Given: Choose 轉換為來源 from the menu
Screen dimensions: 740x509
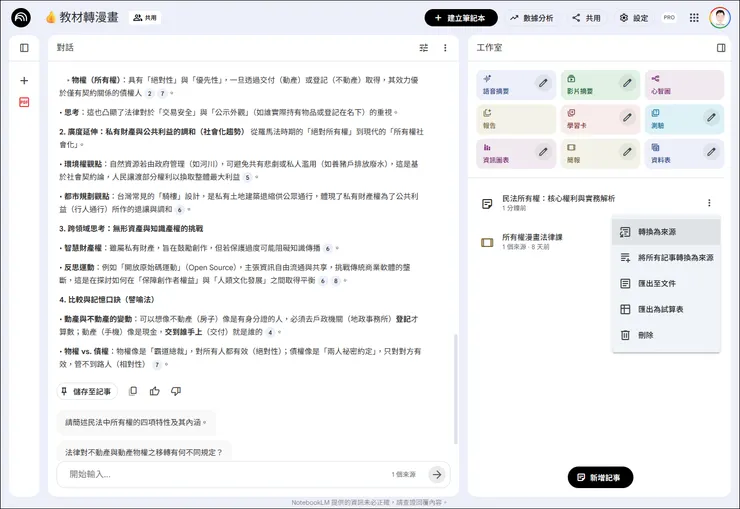Looking at the screenshot, I should click(666, 232).
